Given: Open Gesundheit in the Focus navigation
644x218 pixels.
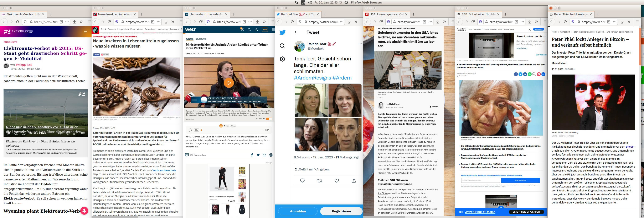Looking at the screenshot, I should pyautogui.click(x=150, y=29).
